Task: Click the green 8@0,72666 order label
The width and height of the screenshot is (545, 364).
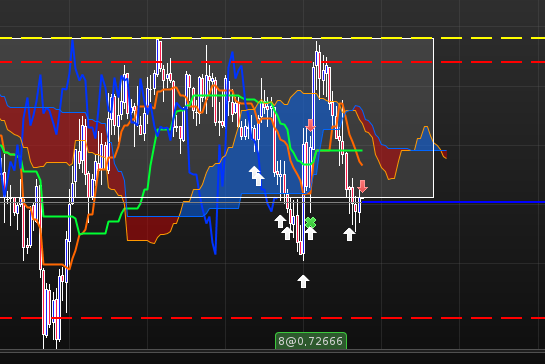Action: pyautogui.click(x=311, y=341)
